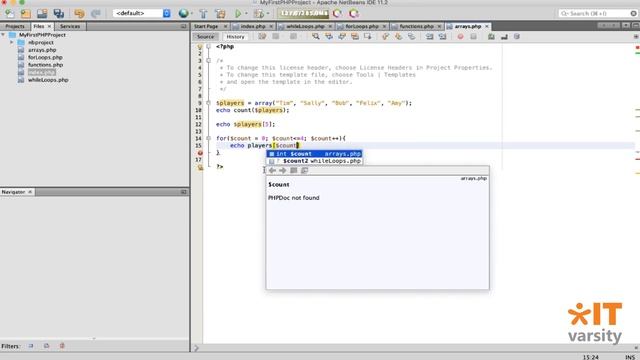Click the Find Selection magnifier icon

(316, 37)
